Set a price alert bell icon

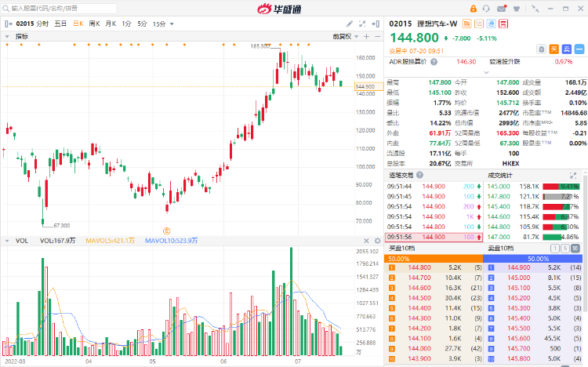coord(541,49)
